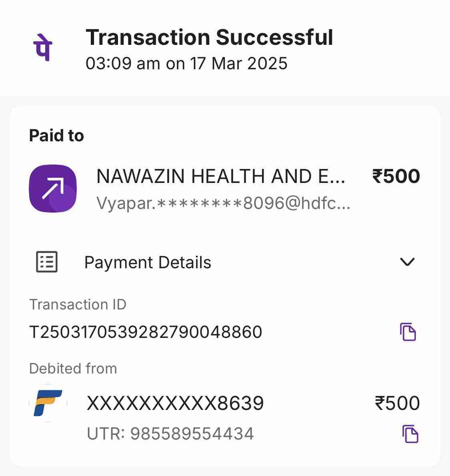
Task: Tap the bank logo beside account number
Action: [48, 403]
